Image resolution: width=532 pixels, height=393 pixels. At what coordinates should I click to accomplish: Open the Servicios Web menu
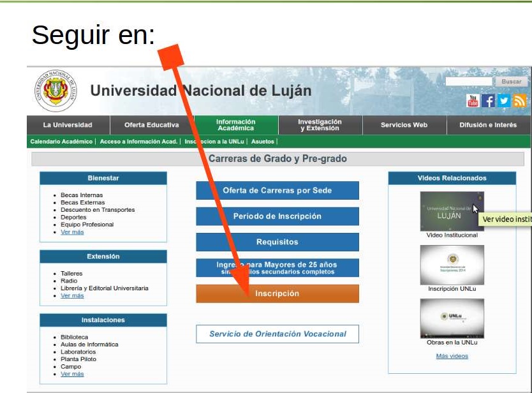(404, 125)
